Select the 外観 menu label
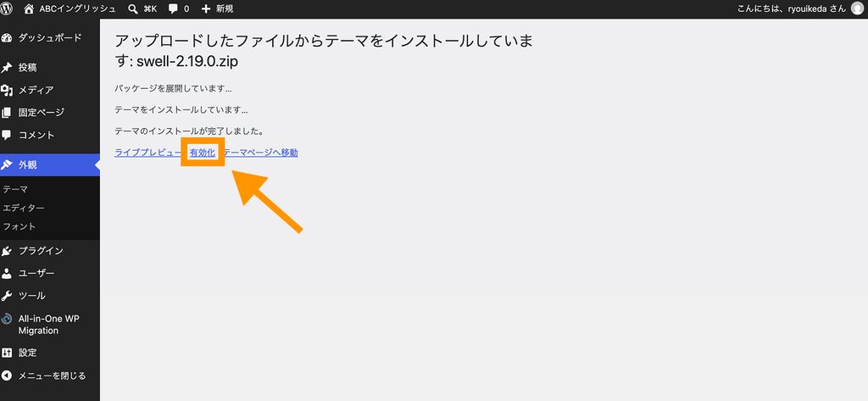Image resolution: width=868 pixels, height=401 pixels. 28,165
